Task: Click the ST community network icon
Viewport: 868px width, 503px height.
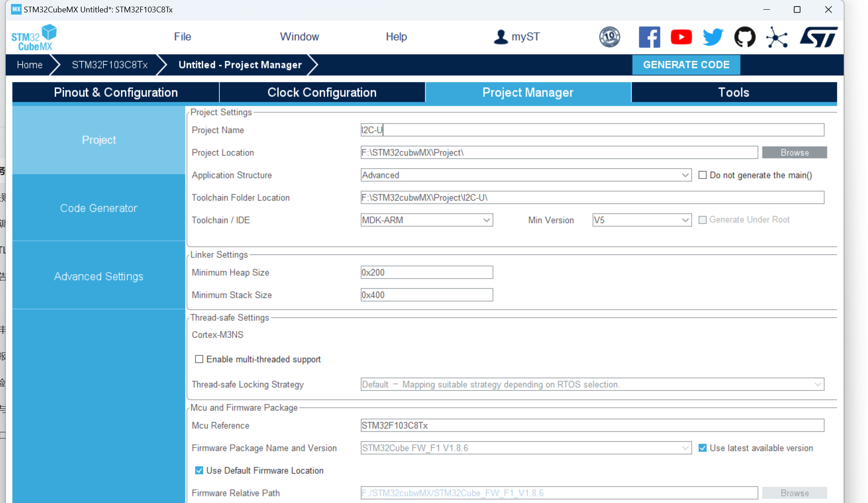Action: (777, 37)
